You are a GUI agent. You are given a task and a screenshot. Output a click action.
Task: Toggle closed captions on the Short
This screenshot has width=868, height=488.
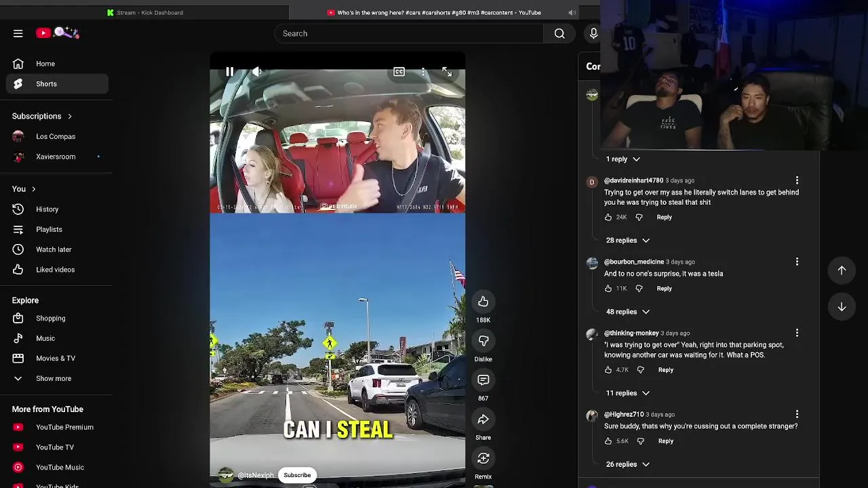399,72
